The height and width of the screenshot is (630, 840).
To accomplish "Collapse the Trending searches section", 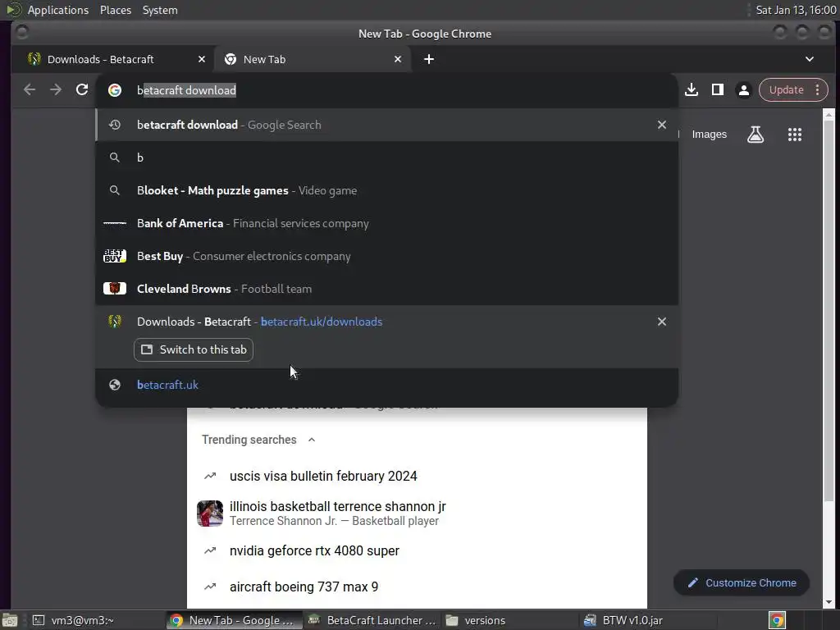I will tap(312, 440).
